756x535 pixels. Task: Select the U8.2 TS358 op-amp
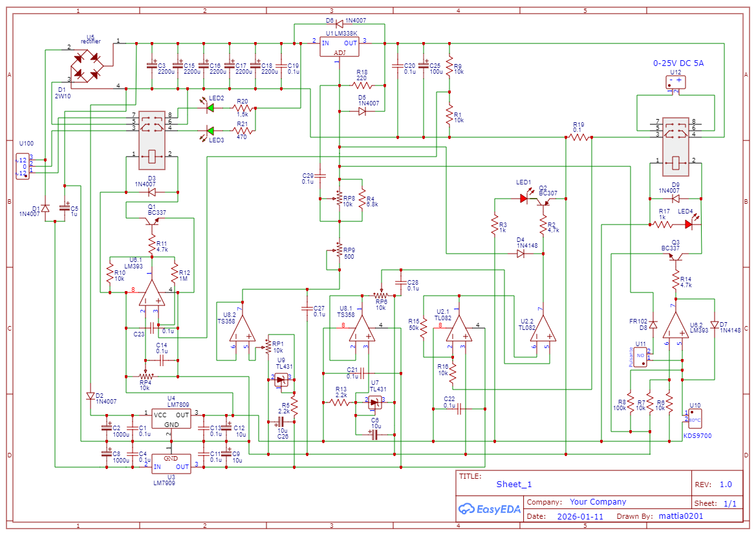(244, 328)
